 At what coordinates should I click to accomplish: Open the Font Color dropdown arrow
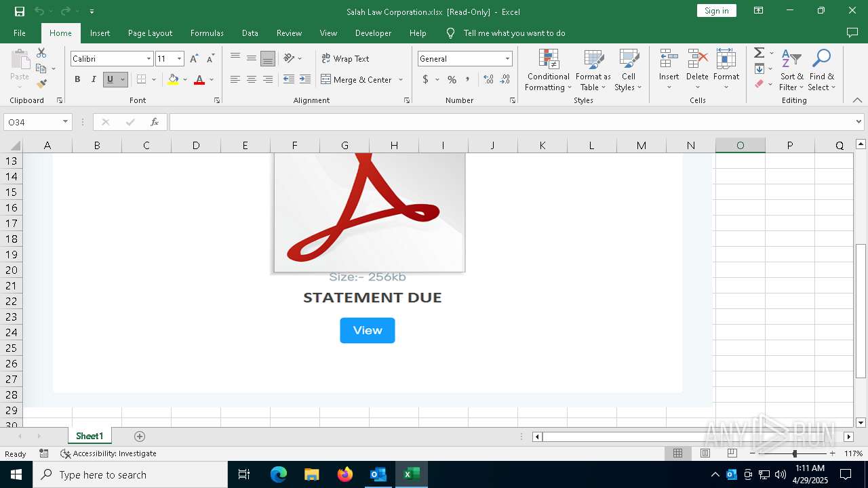coord(212,79)
